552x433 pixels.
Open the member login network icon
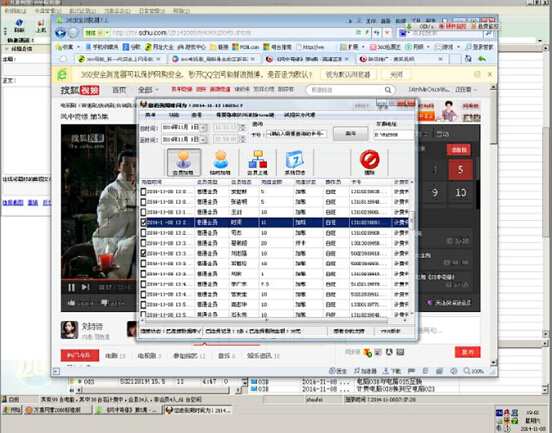258,161
